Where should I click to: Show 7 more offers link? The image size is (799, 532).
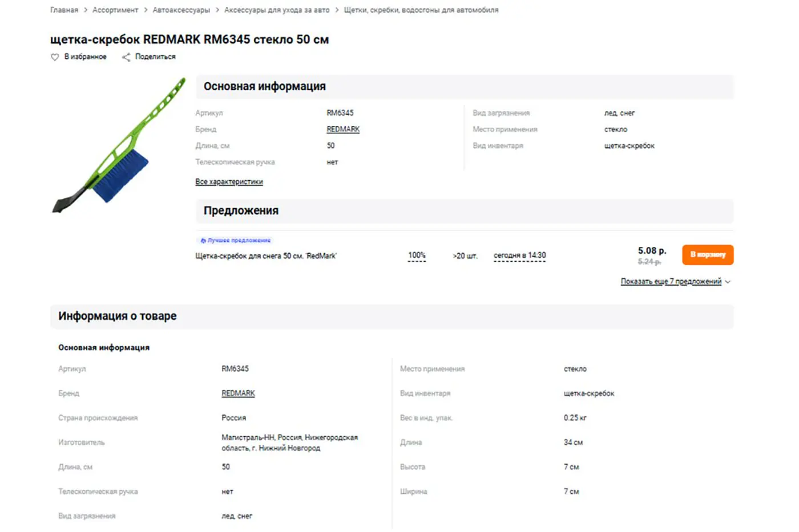pos(671,282)
